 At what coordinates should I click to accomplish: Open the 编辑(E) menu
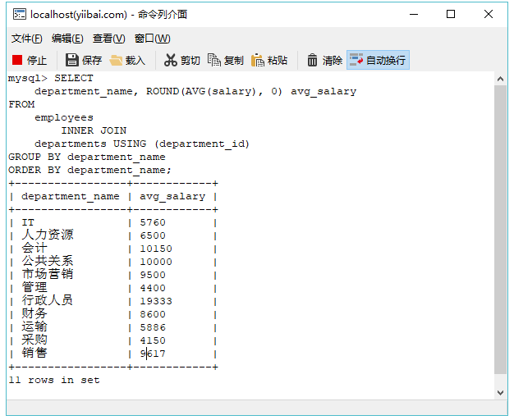click(x=67, y=39)
